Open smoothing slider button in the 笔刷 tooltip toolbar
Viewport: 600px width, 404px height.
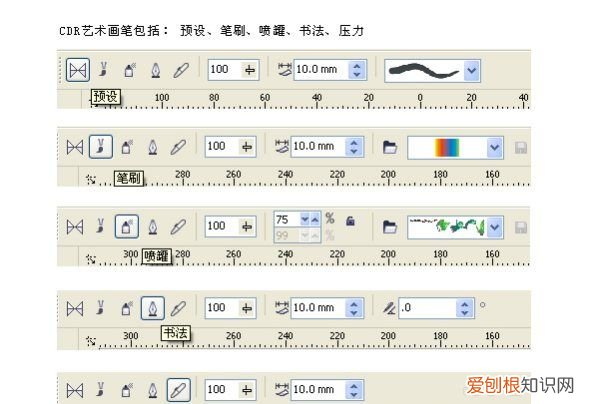pyautogui.click(x=247, y=147)
